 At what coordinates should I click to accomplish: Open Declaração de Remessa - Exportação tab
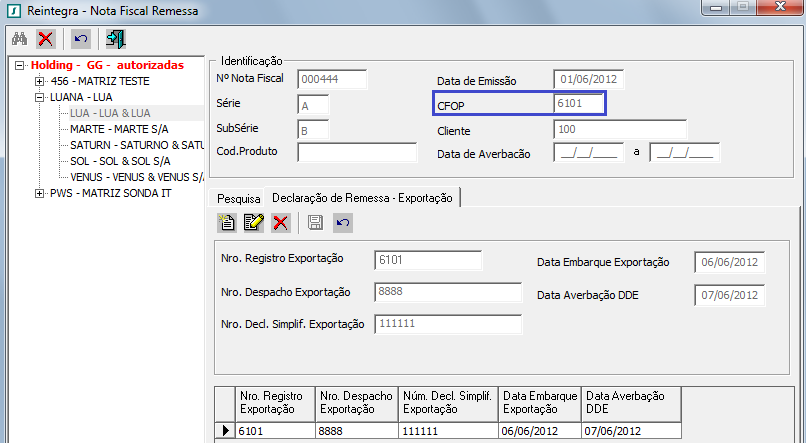[362, 197]
